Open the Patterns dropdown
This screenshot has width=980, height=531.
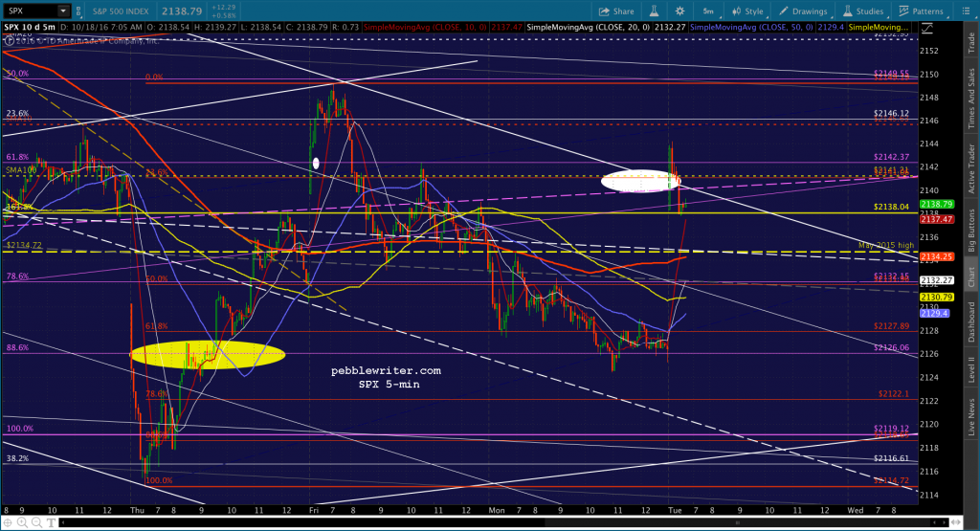click(922, 11)
